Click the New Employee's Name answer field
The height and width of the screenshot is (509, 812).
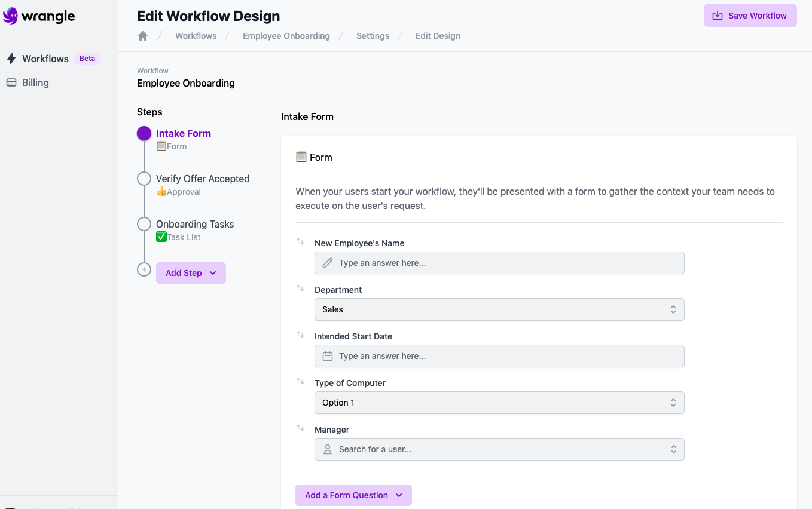[x=499, y=263]
